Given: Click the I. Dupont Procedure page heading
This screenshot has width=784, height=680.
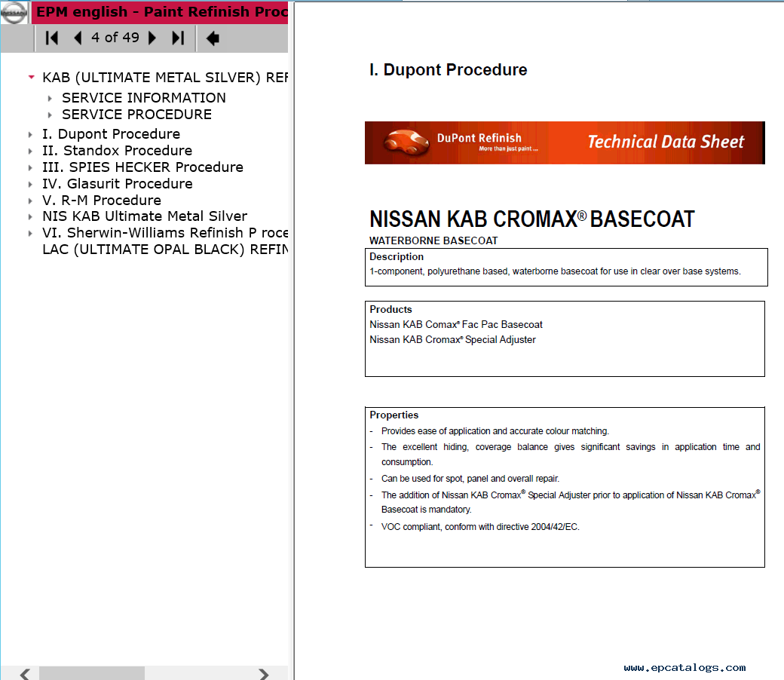Looking at the screenshot, I should pyautogui.click(x=448, y=69).
